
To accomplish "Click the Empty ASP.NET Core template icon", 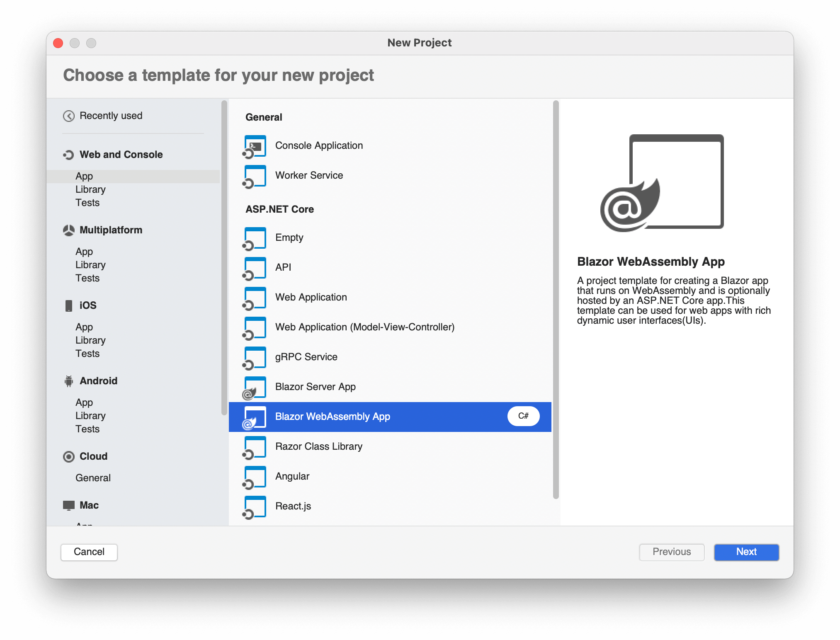I will point(255,239).
